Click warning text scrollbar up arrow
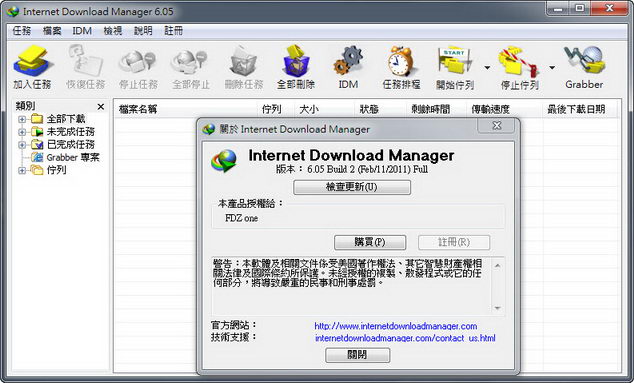The image size is (634, 383). tap(497, 266)
